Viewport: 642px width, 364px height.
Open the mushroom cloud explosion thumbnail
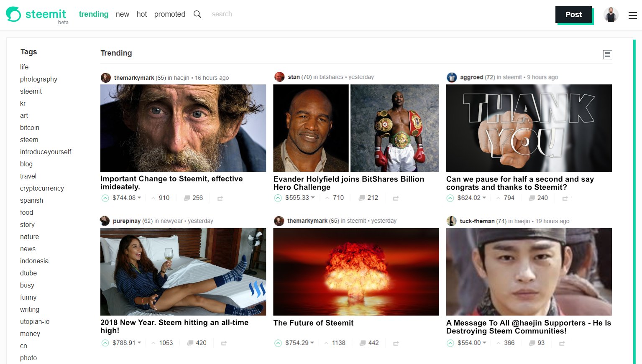(x=356, y=272)
